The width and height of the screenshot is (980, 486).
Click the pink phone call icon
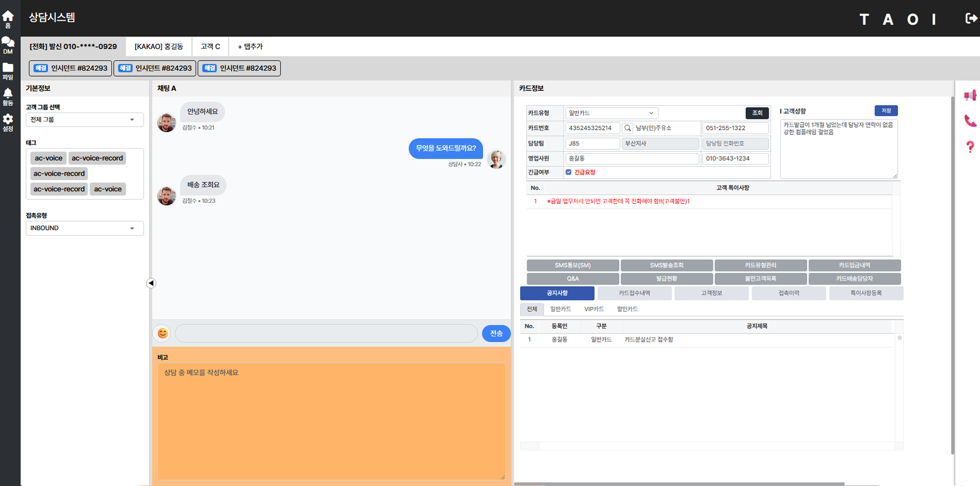click(x=970, y=121)
